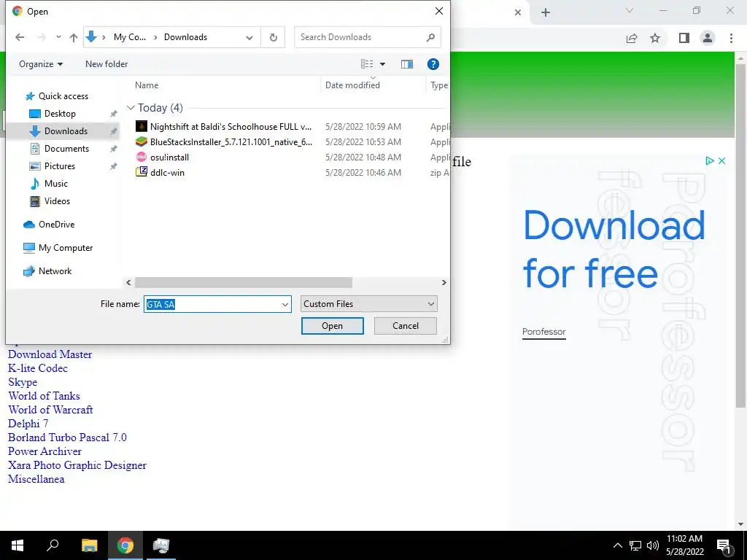Open Chrome's three-dot menu

coord(731,38)
